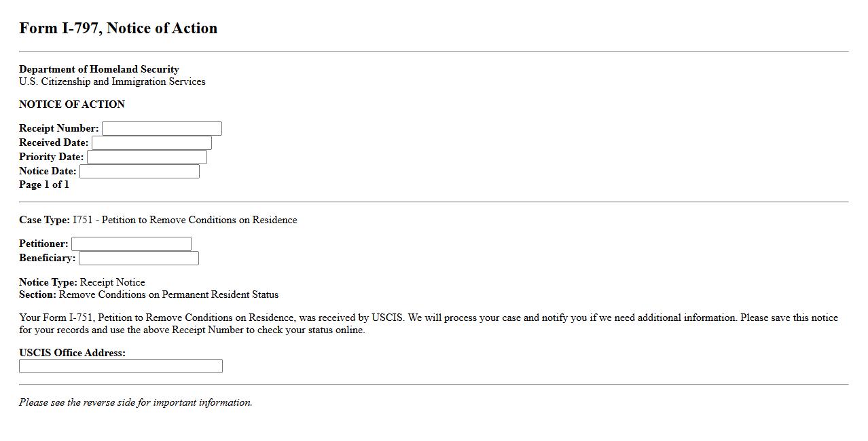This screenshot has height=441, width=868.
Task: Click the "Notice Type:" bold label
Action: click(x=48, y=282)
